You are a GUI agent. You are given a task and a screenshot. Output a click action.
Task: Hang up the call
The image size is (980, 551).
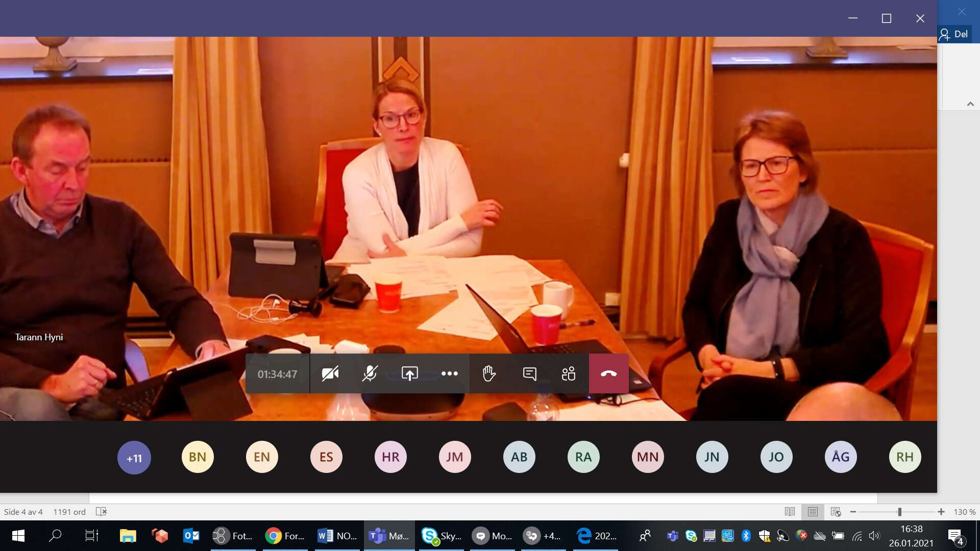(x=608, y=374)
